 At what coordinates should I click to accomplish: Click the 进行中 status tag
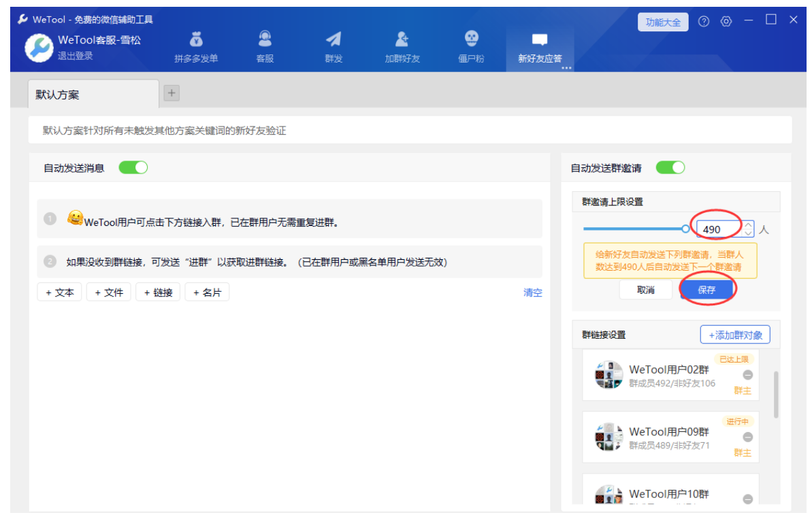(x=737, y=421)
